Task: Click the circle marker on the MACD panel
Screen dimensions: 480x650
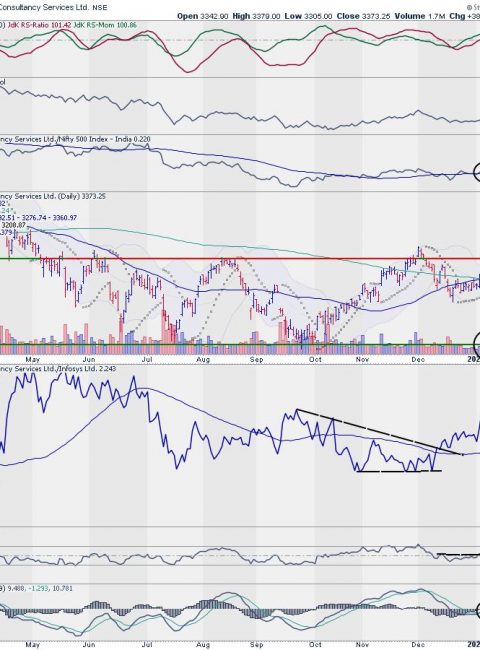Action: [x=478, y=611]
